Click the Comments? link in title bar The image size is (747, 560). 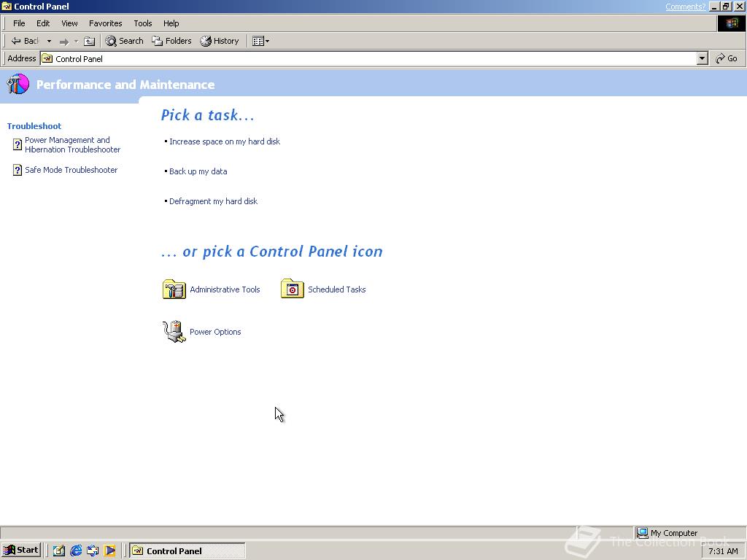[x=685, y=7]
